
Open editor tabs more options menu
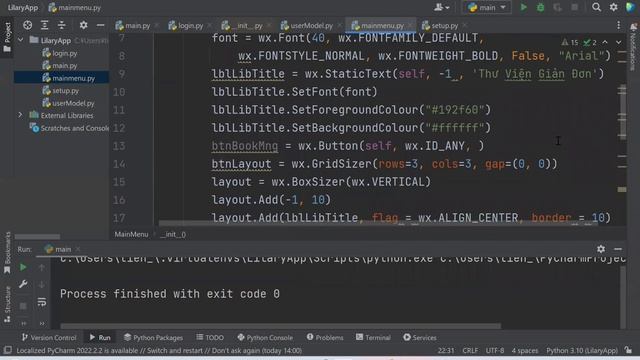(619, 25)
